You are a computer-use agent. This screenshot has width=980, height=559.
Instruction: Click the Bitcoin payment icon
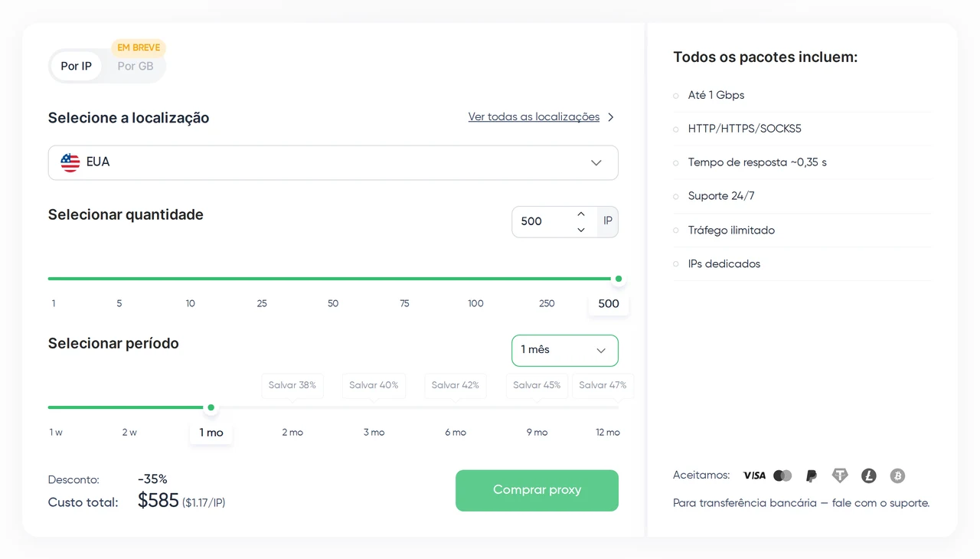897,476
